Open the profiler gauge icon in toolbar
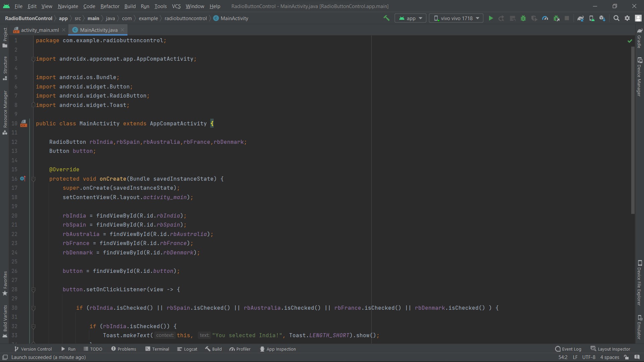This screenshot has height=362, width=644. (x=545, y=18)
